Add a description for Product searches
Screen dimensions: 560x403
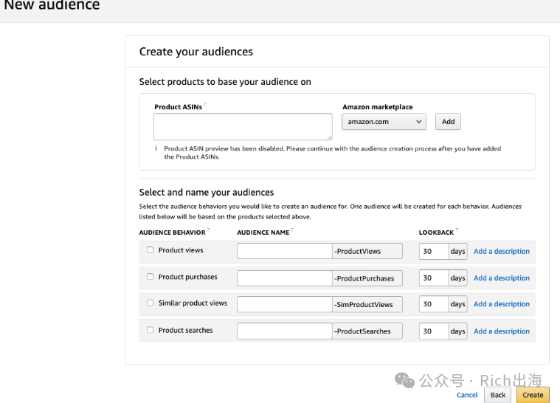coord(501,331)
